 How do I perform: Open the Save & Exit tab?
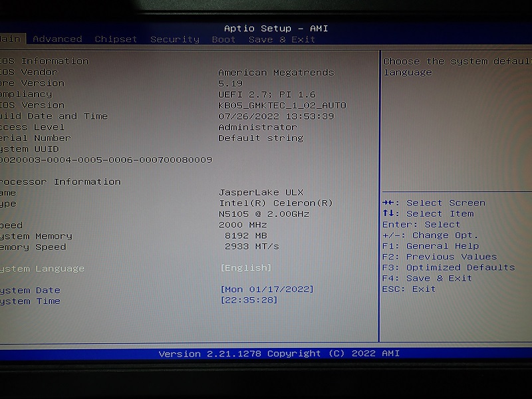(282, 39)
